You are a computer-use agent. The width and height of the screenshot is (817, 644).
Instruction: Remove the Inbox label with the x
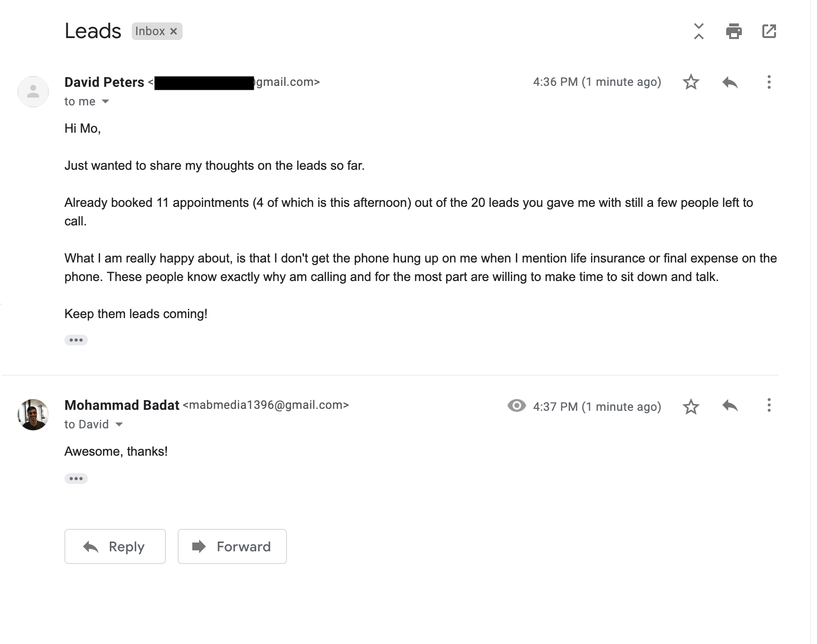173,31
